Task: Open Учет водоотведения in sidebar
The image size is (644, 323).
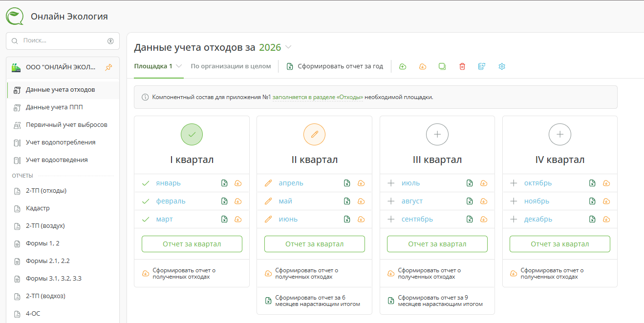Action: click(63, 160)
